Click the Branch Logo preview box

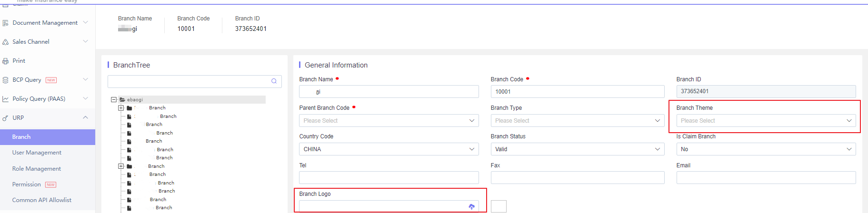click(x=499, y=206)
